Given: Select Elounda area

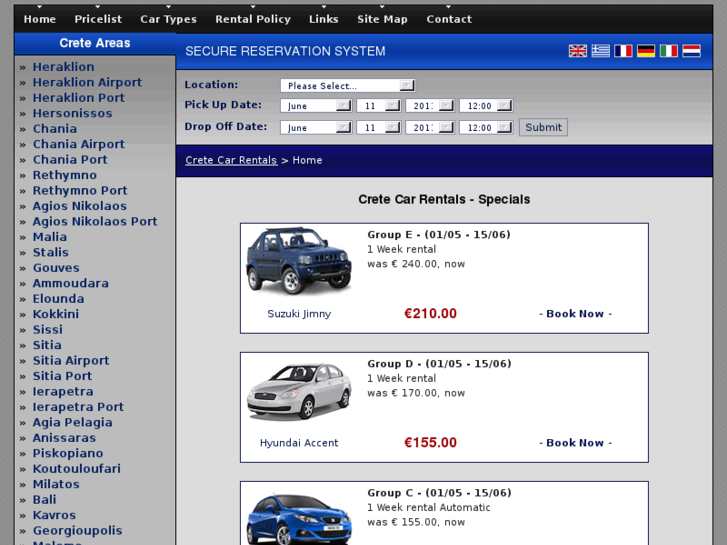Looking at the screenshot, I should click(x=58, y=299).
